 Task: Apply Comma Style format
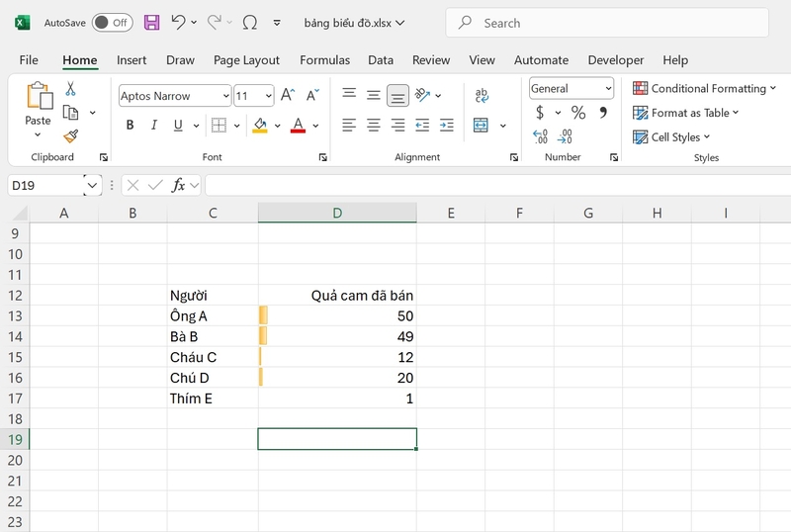tap(603, 112)
